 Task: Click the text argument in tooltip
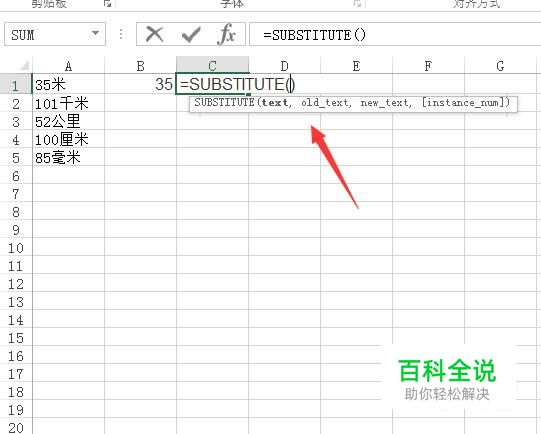[x=275, y=103]
